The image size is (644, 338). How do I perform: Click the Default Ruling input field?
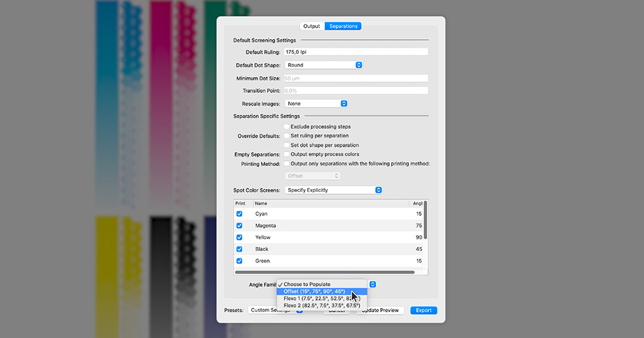(356, 52)
